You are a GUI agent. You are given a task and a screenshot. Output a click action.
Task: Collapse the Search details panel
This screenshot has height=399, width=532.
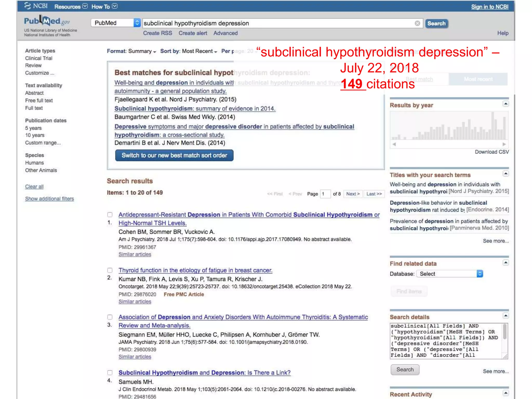tap(506, 316)
